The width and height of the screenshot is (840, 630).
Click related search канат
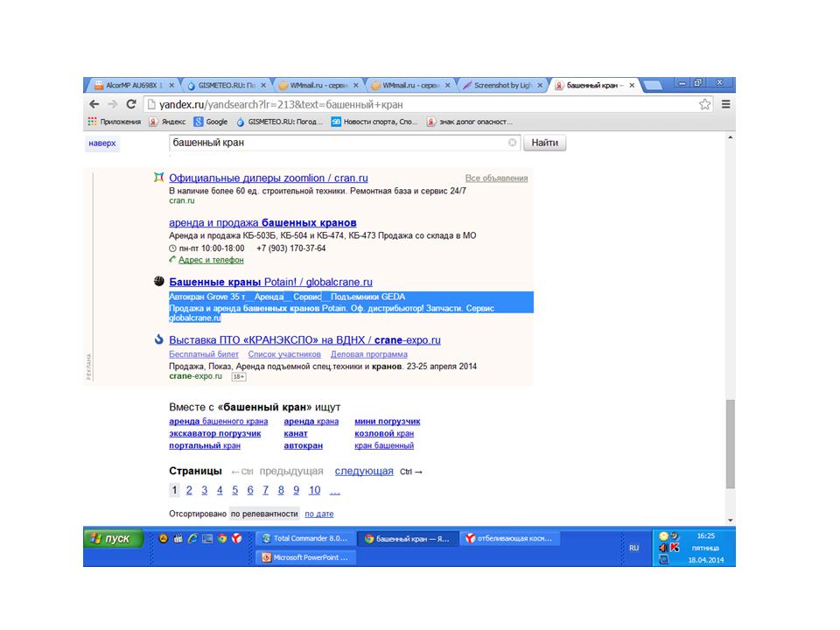pyautogui.click(x=296, y=433)
